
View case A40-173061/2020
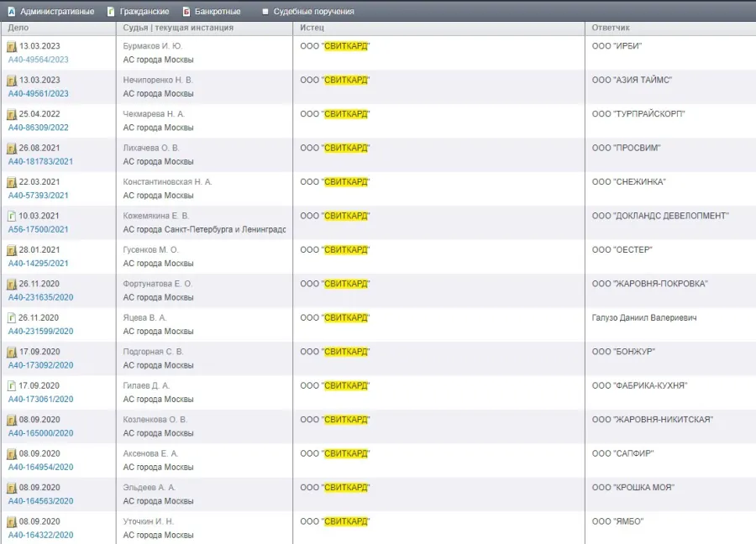point(40,400)
